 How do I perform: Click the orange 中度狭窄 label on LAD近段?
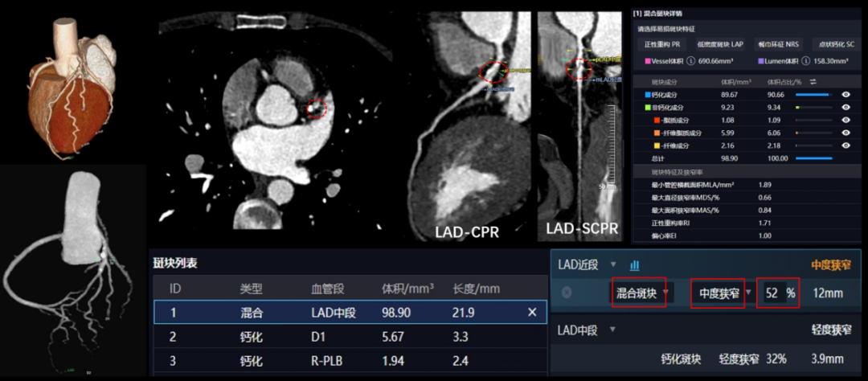[831, 265]
